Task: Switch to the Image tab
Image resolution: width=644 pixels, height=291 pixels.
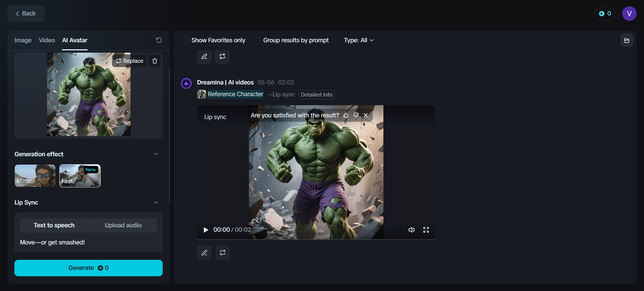Action: click(x=23, y=40)
